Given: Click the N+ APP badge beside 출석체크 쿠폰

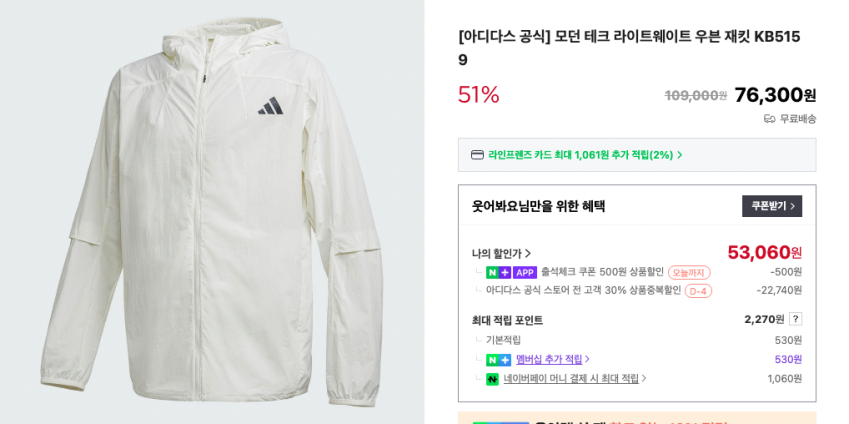Looking at the screenshot, I should (512, 272).
